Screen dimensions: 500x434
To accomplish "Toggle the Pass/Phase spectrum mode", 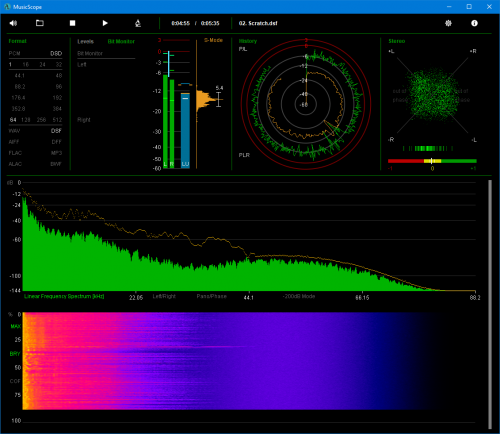I will (x=211, y=296).
